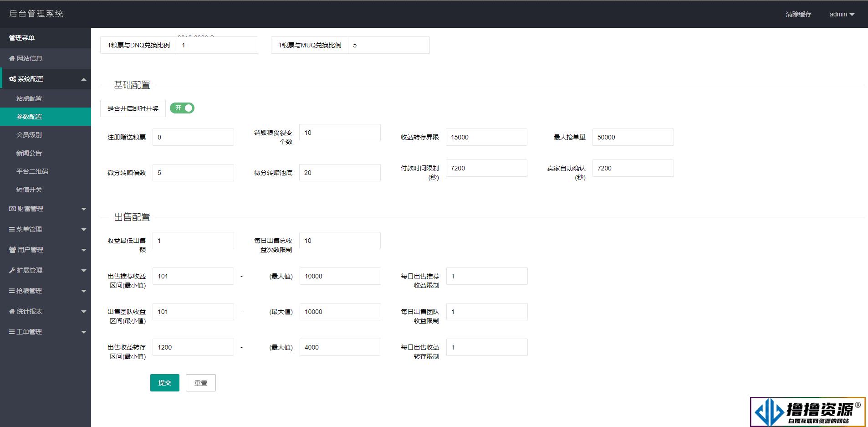Open the admin user dropdown

(842, 14)
